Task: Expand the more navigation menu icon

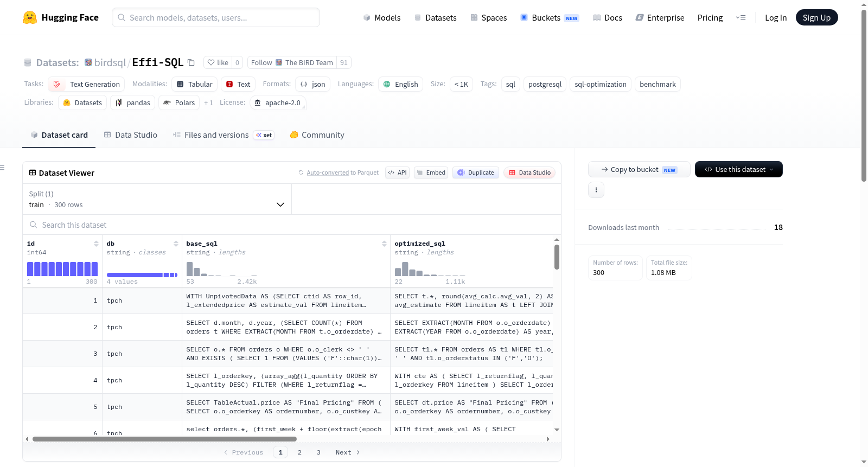Action: [x=741, y=17]
